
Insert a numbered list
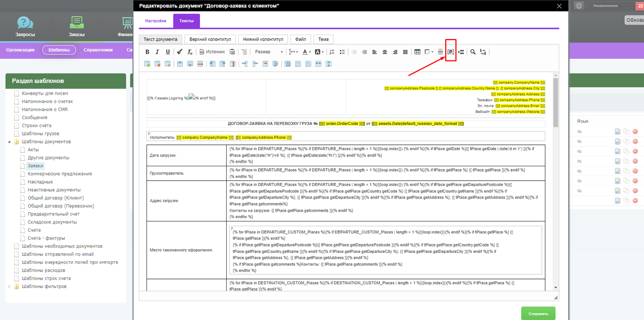(332, 52)
